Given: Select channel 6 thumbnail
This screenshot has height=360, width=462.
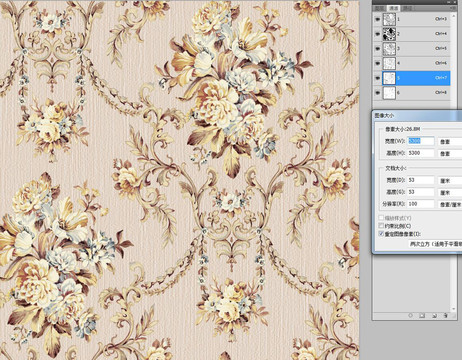Looking at the screenshot, I should pyautogui.click(x=389, y=92).
